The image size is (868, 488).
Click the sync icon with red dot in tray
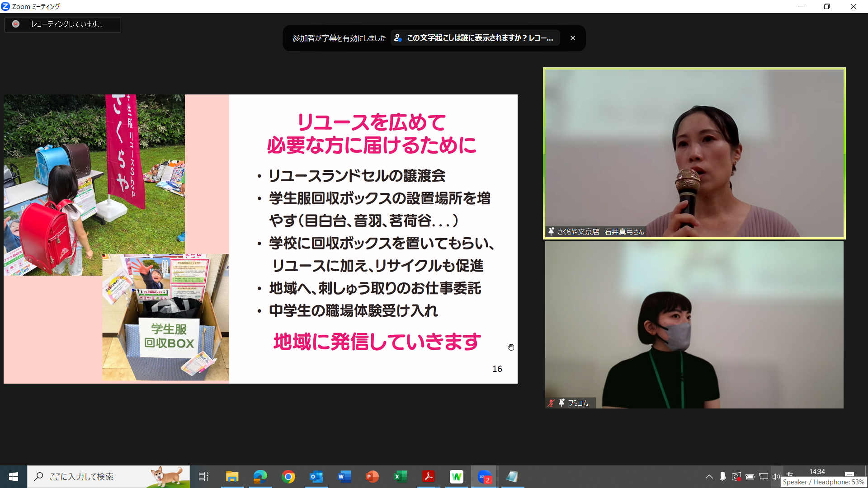click(x=736, y=477)
